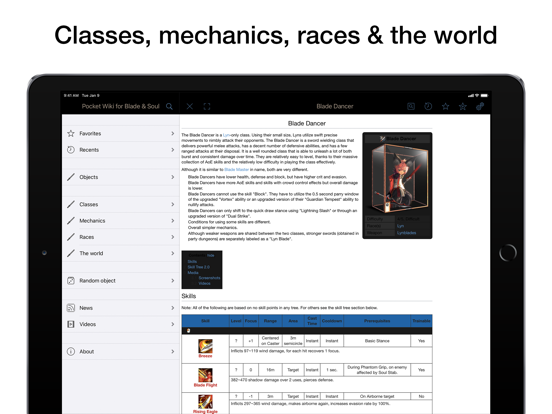Click the dice icon beside Random object

pyautogui.click(x=71, y=281)
